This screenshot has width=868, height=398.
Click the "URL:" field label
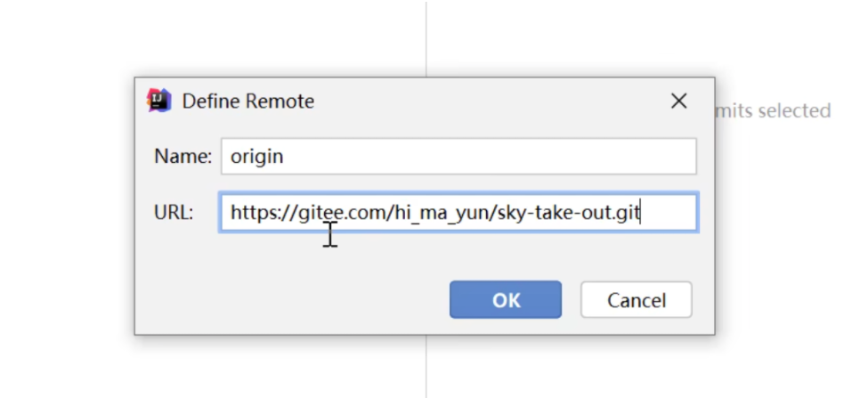(174, 214)
